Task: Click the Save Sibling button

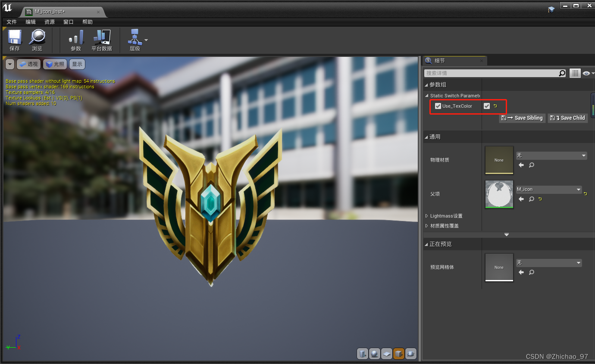Action: click(522, 118)
